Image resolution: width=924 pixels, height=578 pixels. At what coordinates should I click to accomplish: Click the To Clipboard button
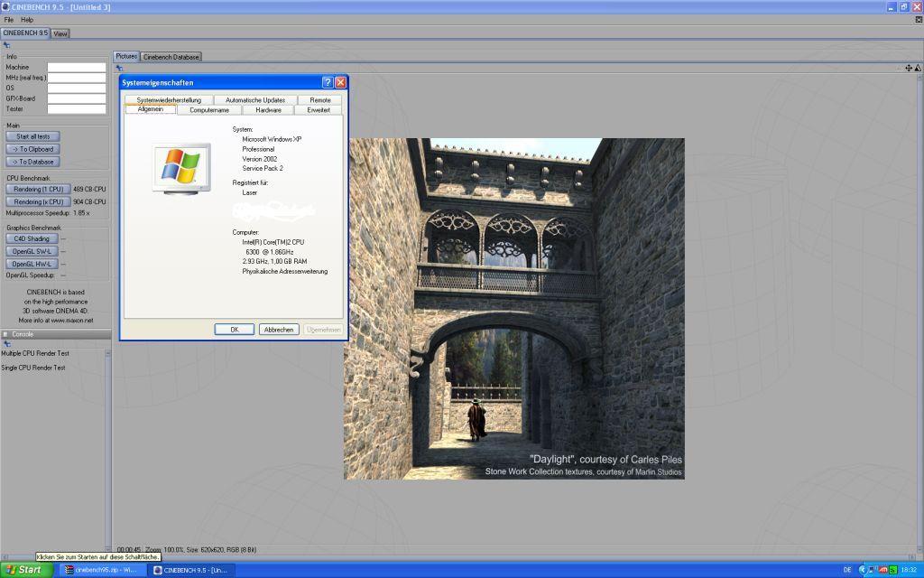coord(33,149)
